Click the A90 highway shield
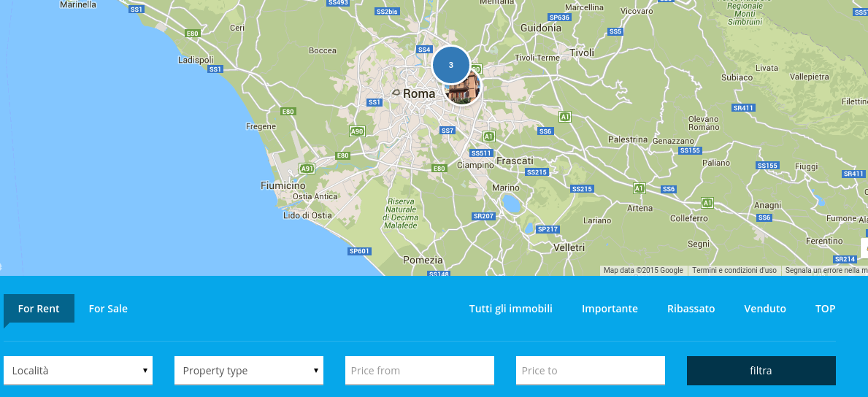Viewport: 868px width, 397px height. [357, 131]
